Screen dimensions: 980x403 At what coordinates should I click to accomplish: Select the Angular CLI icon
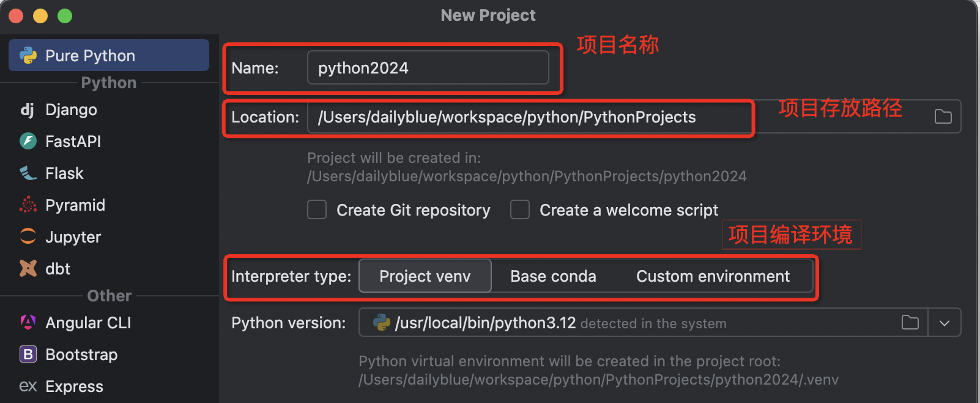point(28,322)
